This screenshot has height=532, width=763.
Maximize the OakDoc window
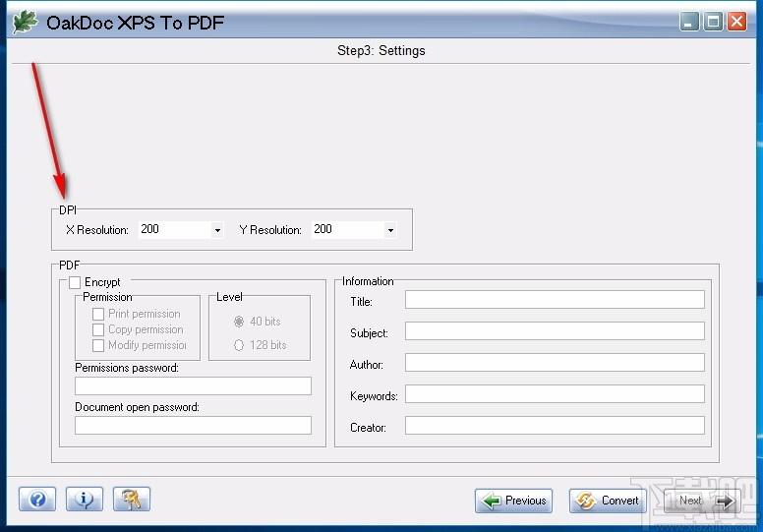(x=713, y=22)
